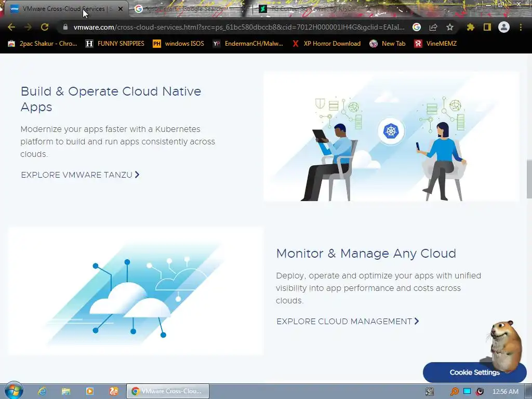
Task: Open the windows ISOS bookmark
Action: (x=179, y=44)
